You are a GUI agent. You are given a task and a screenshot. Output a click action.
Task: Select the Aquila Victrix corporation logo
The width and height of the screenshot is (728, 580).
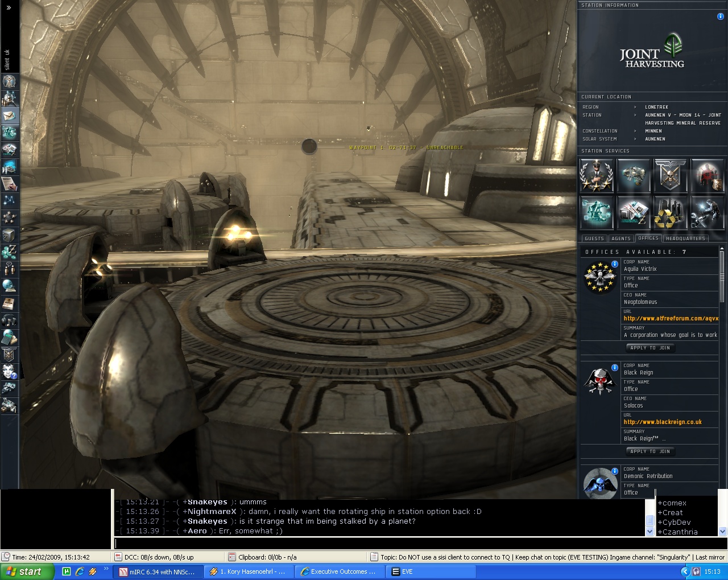pyautogui.click(x=600, y=277)
